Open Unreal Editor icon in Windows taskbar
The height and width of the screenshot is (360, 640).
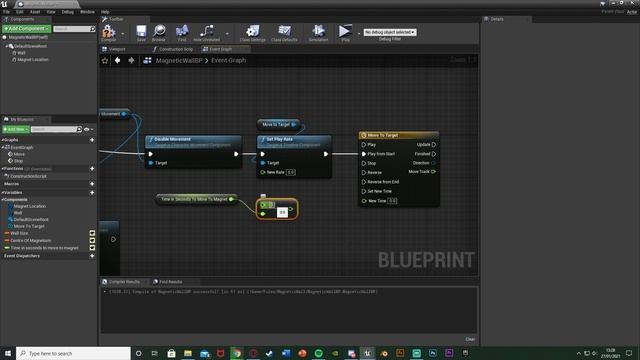coord(367,353)
